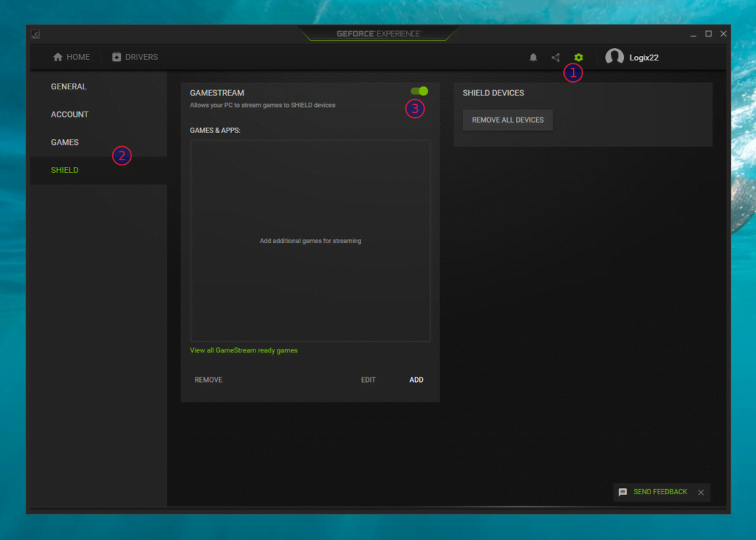Click the share icon in top bar
The height and width of the screenshot is (540, 756).
click(x=555, y=58)
